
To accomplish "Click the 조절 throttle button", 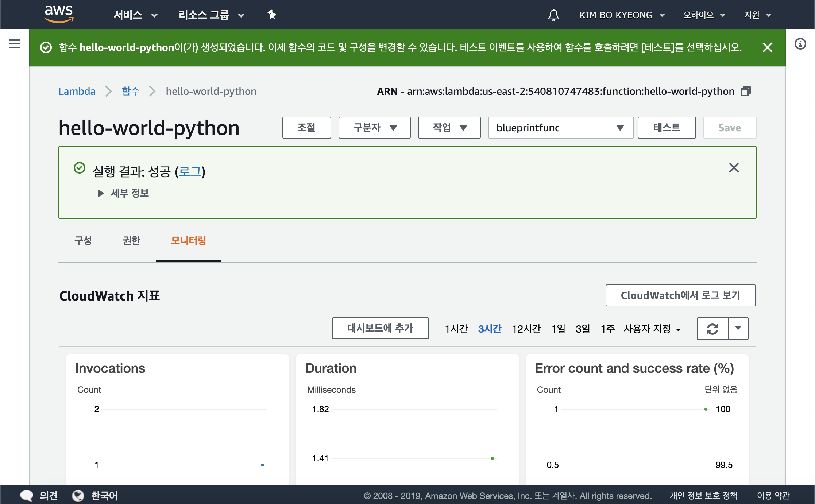I will (x=307, y=128).
